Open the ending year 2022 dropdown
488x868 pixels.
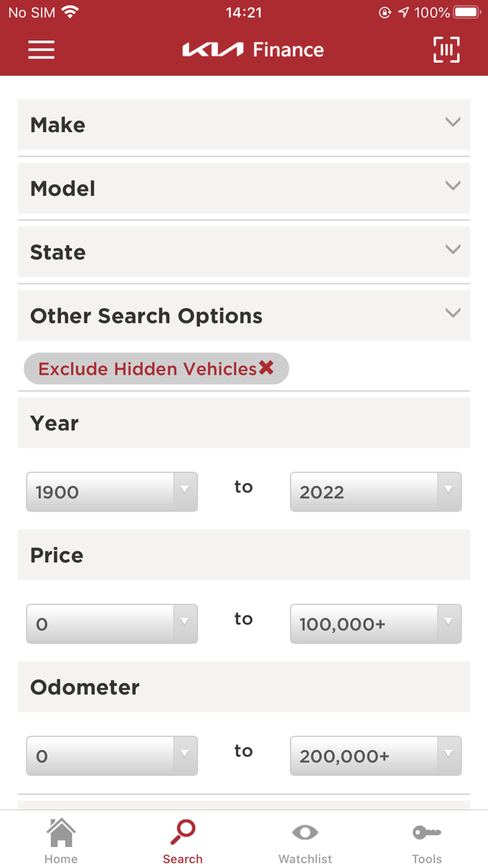[x=375, y=492]
